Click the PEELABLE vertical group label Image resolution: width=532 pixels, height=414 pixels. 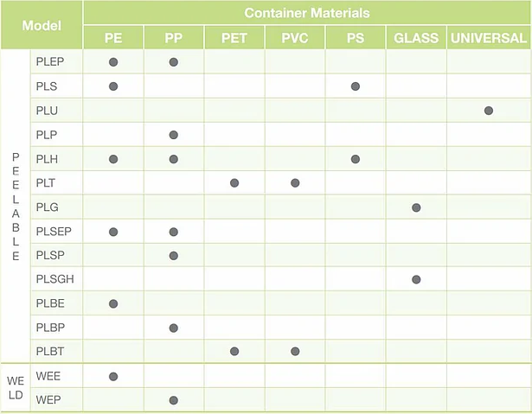(15, 207)
